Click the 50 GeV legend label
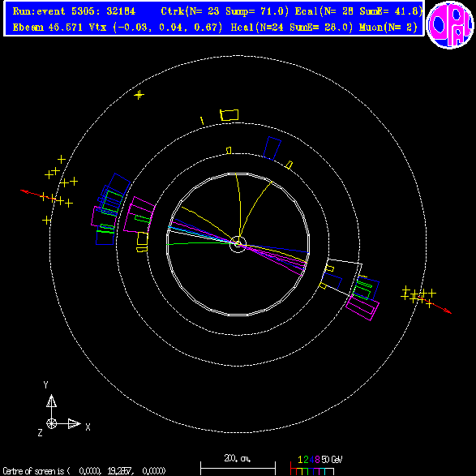The image size is (476, 476). click(x=332, y=460)
